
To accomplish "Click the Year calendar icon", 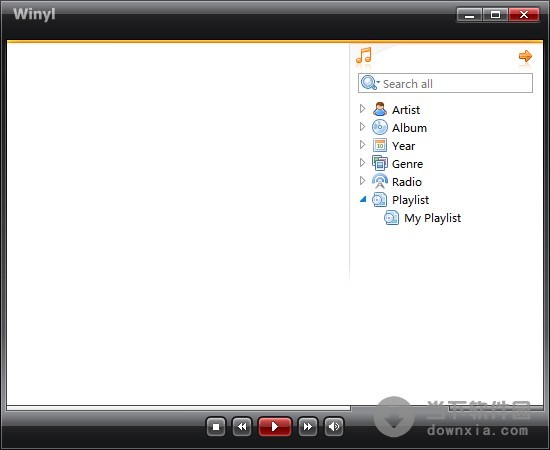I will point(380,145).
